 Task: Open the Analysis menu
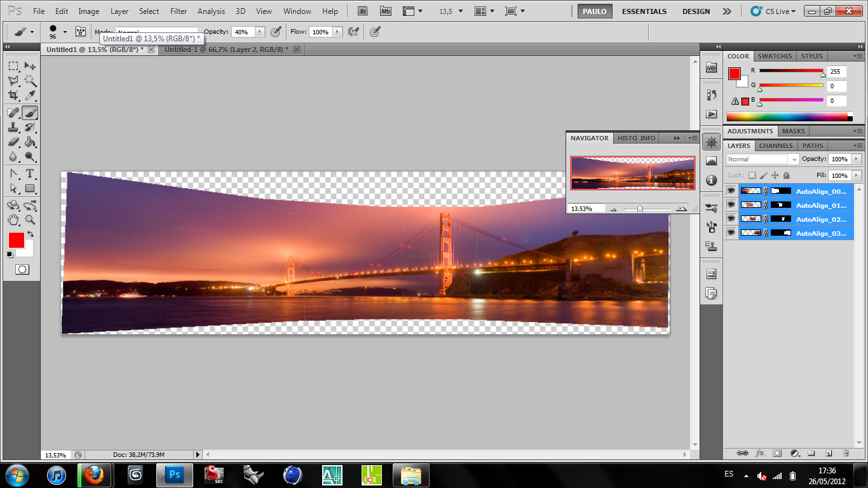click(211, 11)
